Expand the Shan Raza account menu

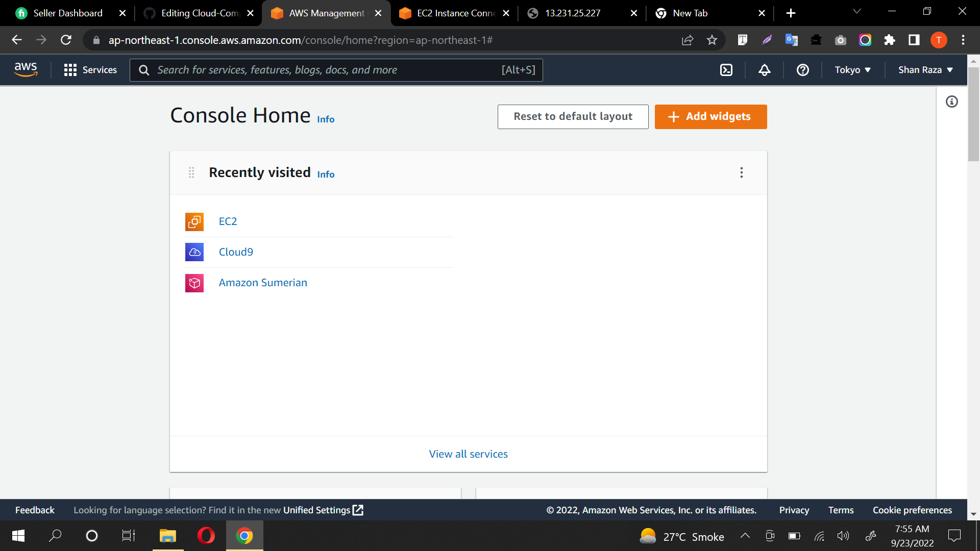925,70
